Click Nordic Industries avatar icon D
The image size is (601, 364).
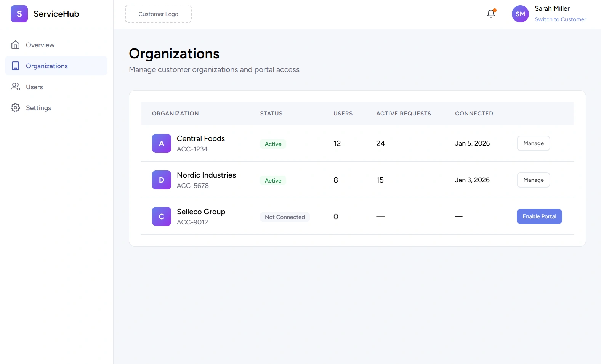tap(162, 180)
